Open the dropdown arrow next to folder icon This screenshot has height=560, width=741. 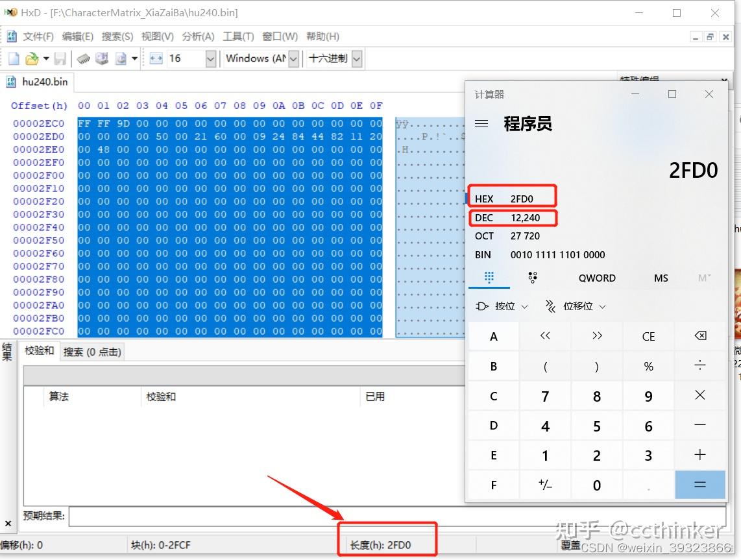(x=46, y=58)
